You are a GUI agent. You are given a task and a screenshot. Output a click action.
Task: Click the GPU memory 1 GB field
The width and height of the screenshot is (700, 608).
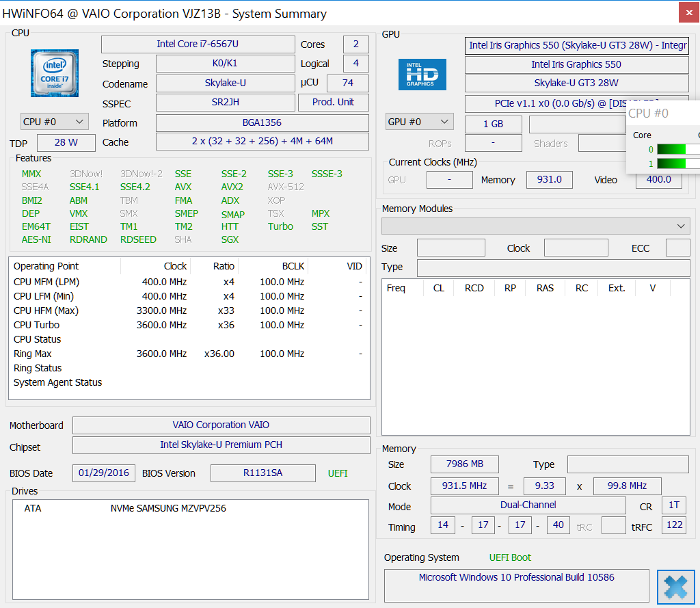[494, 124]
